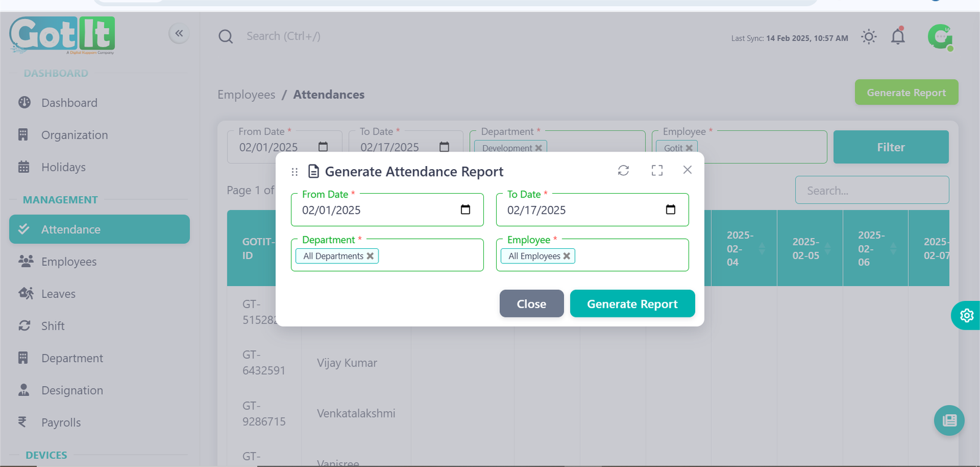Open calendar picker for modal To Date
The width and height of the screenshot is (980, 467).
tap(671, 210)
